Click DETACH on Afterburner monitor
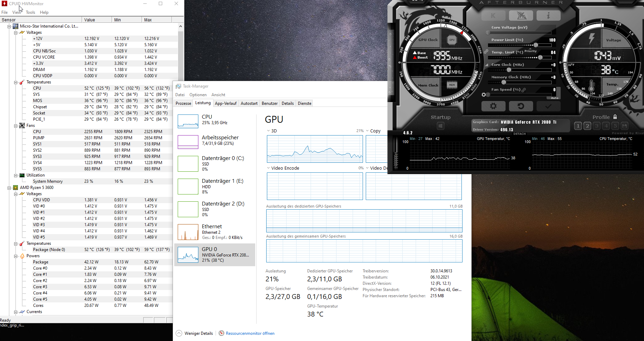This screenshot has width=644, height=341. [x=519, y=134]
